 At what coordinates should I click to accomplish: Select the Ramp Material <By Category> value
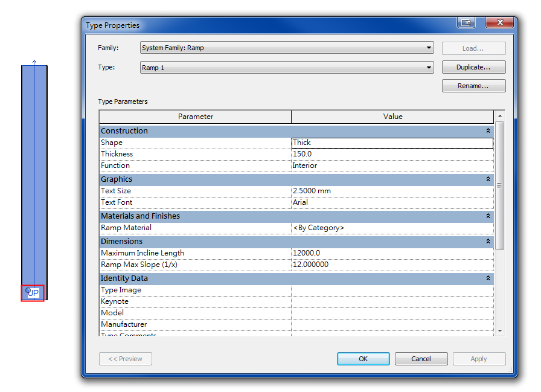pos(392,228)
